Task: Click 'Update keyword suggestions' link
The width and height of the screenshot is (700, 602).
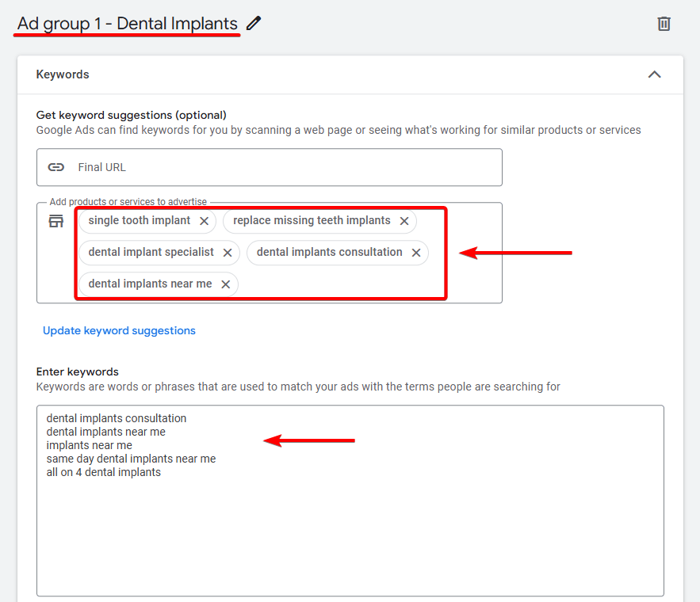Action: click(x=119, y=330)
